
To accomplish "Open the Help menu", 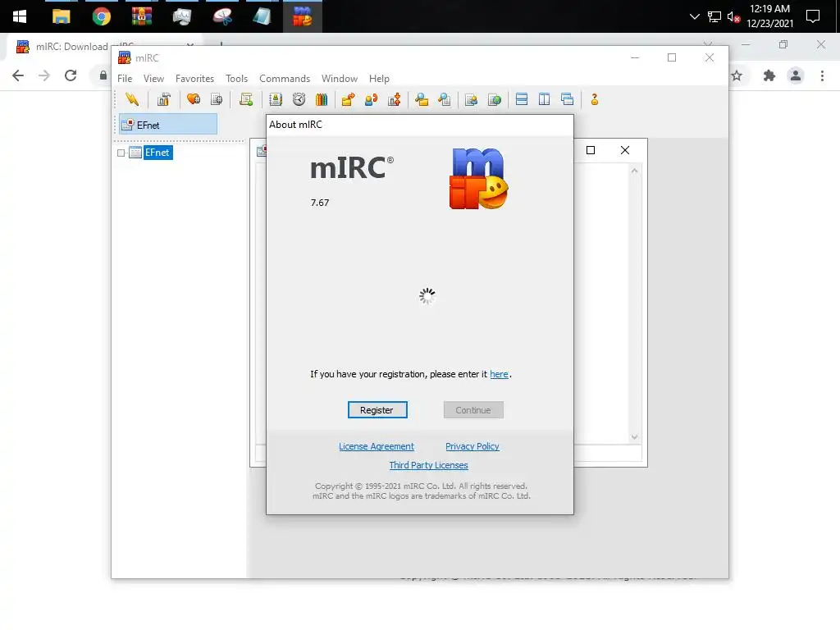I will tap(379, 79).
